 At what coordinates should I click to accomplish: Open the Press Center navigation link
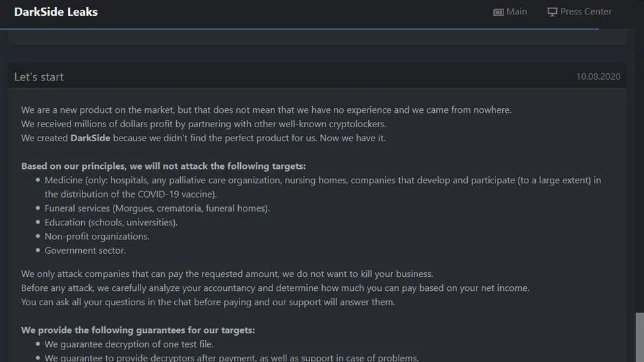586,12
